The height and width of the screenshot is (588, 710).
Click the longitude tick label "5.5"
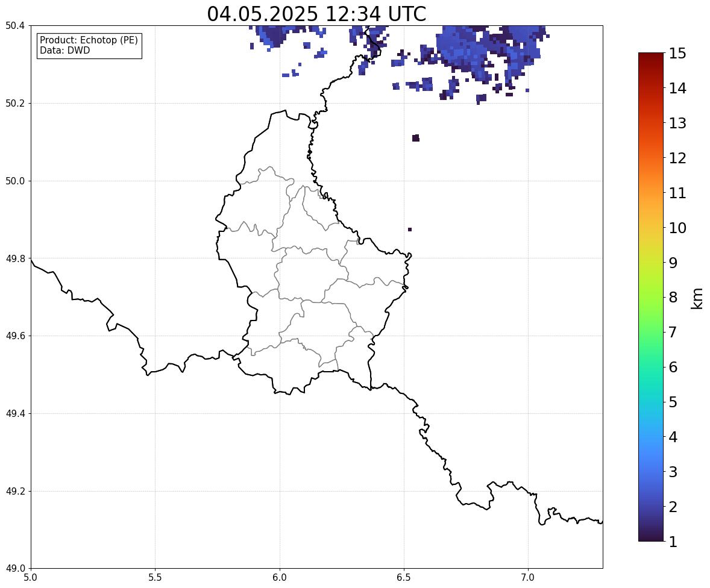(155, 578)
